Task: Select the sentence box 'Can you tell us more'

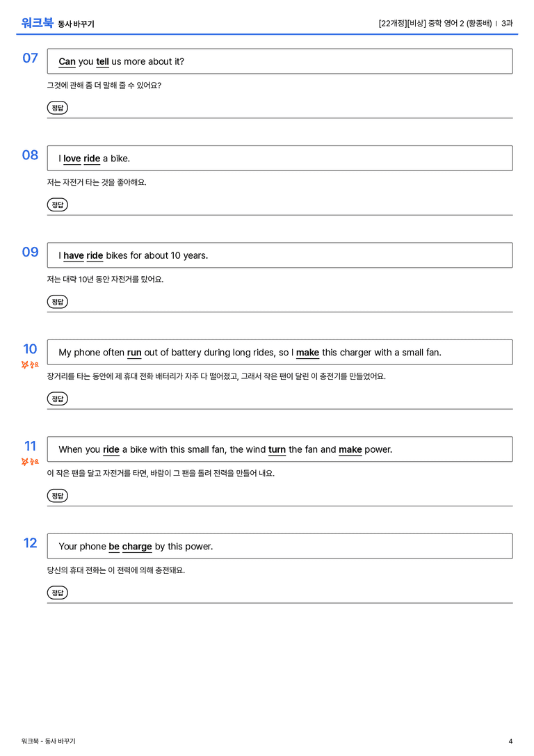Action: point(280,61)
